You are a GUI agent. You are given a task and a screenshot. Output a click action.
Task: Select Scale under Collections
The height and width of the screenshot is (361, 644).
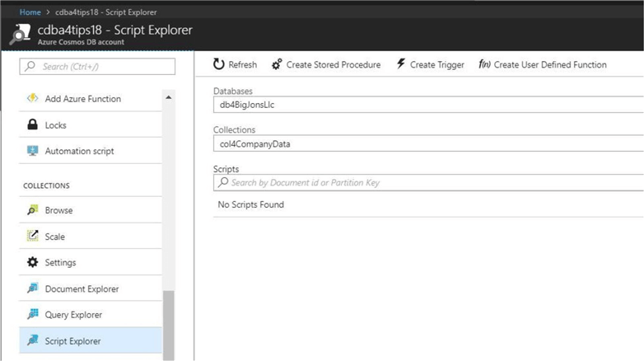91,237
